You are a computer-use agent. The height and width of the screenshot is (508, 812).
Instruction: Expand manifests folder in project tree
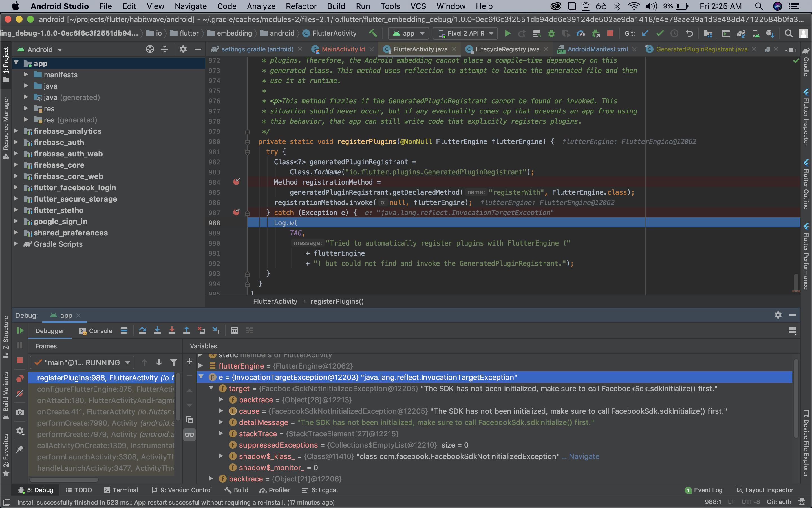click(25, 74)
